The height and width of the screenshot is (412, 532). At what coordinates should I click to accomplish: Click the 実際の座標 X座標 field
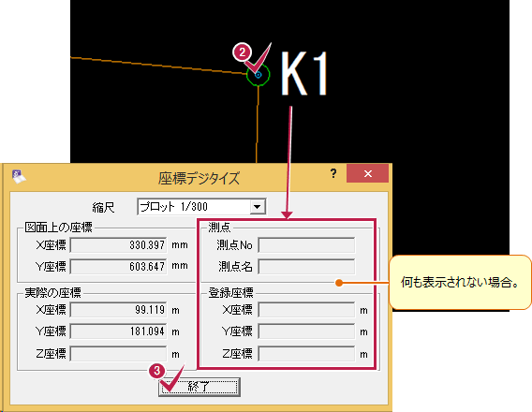coord(118,310)
